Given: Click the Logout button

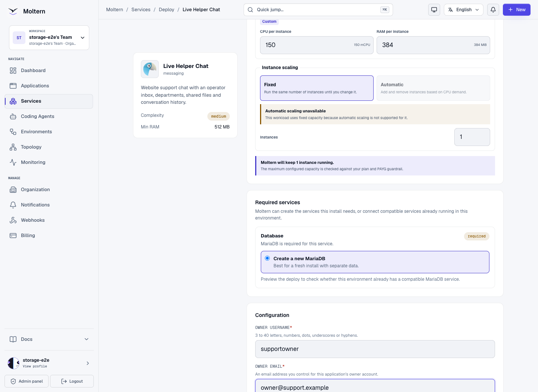Looking at the screenshot, I should (x=72, y=381).
